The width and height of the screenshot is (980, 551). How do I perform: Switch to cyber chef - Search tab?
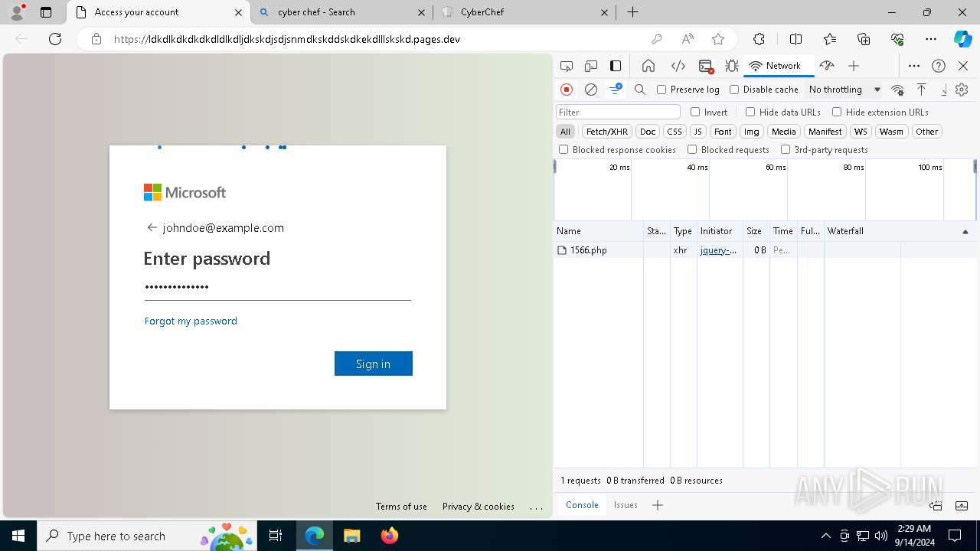pyautogui.click(x=341, y=12)
